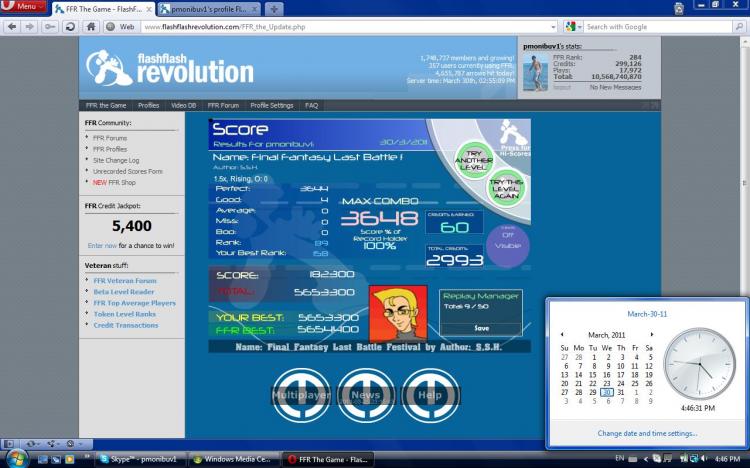Open the Credit Transactions link
The height and width of the screenshot is (468, 750).
point(126,325)
